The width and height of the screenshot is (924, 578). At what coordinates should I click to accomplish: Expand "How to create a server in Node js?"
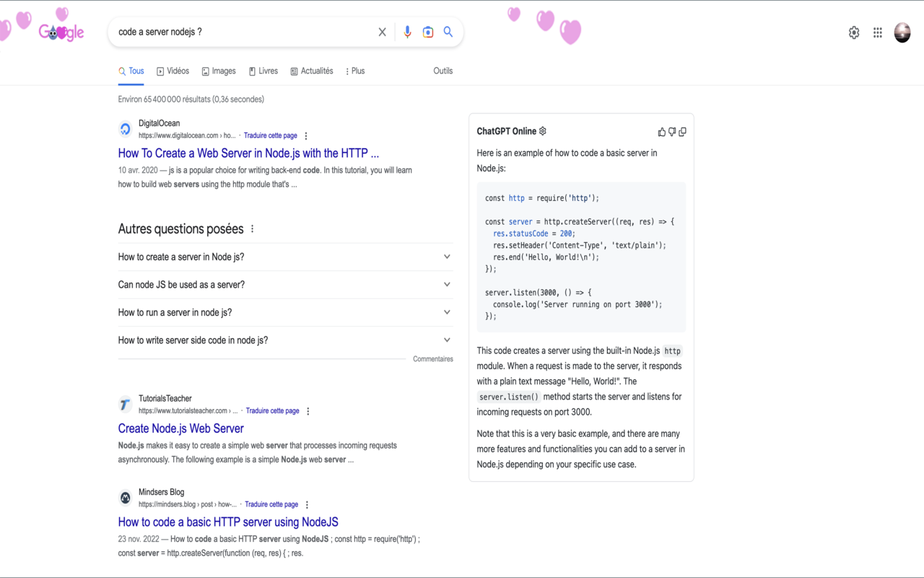tap(285, 257)
